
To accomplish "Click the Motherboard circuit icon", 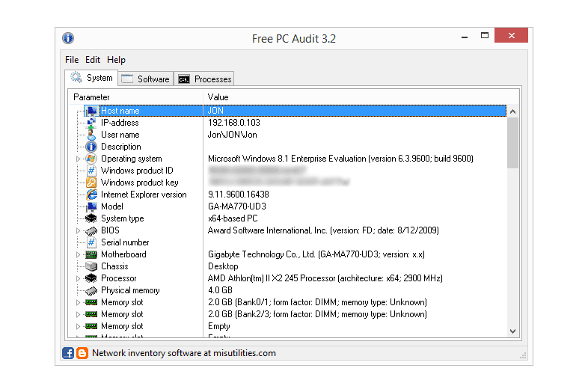I will pyautogui.click(x=91, y=254).
